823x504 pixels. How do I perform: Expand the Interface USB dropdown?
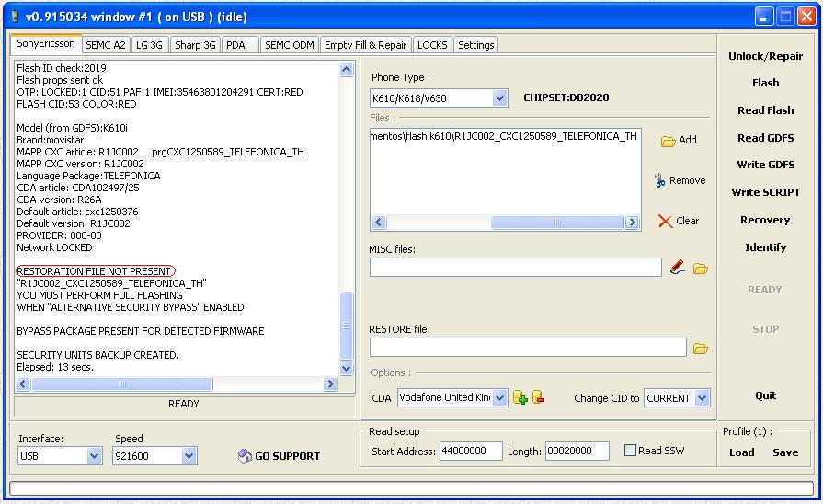coord(94,455)
